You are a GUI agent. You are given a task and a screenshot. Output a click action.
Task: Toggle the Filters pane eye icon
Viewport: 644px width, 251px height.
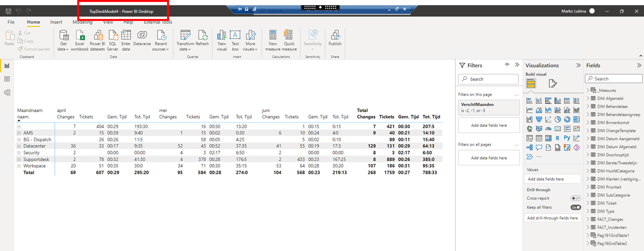pos(507,65)
